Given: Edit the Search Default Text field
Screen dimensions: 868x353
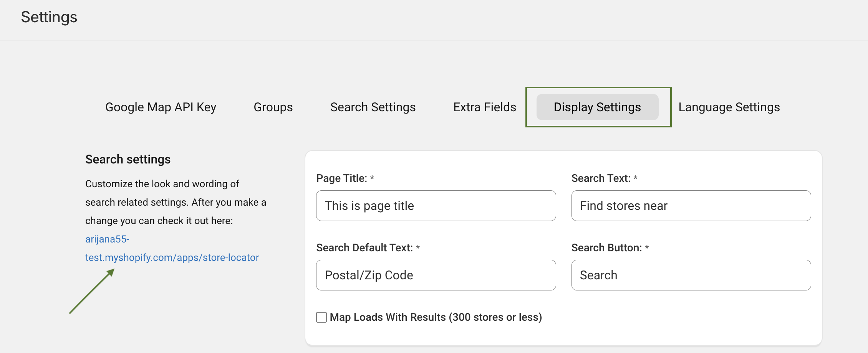Looking at the screenshot, I should [x=436, y=275].
